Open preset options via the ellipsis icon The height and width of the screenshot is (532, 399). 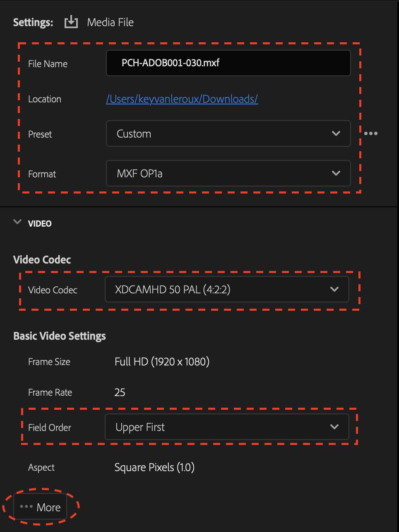coord(371,133)
